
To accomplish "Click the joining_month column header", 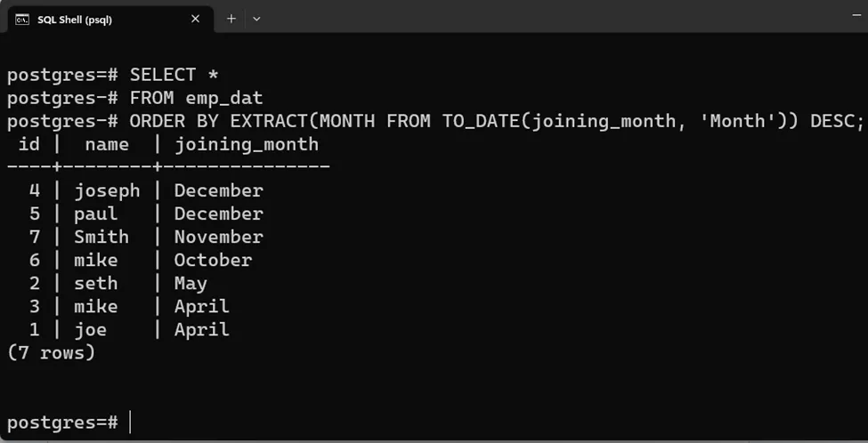I will click(247, 144).
